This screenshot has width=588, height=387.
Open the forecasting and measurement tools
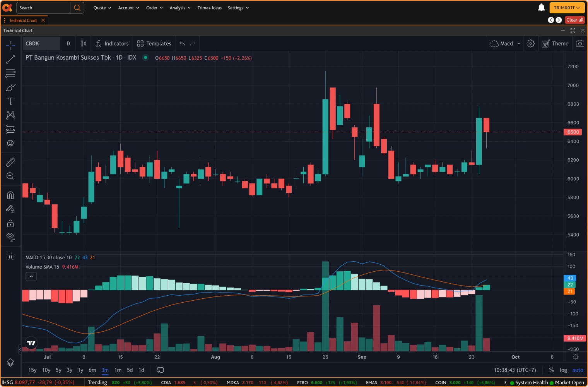coord(10,129)
